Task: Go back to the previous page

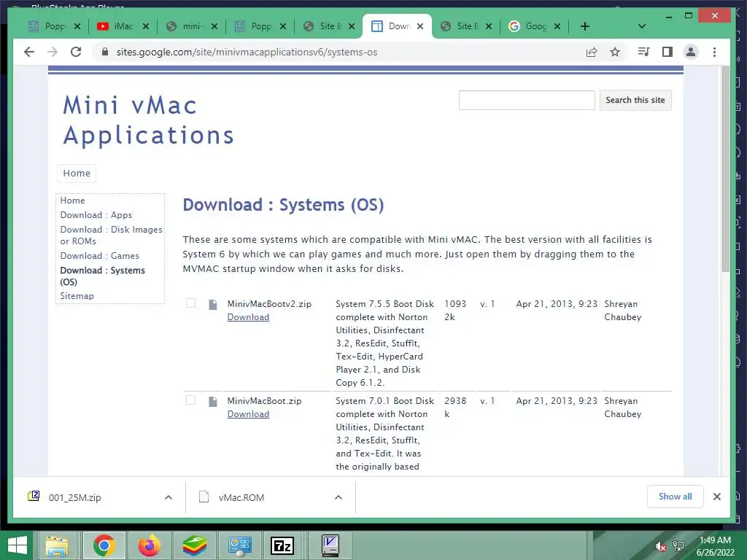Action: coord(29,52)
